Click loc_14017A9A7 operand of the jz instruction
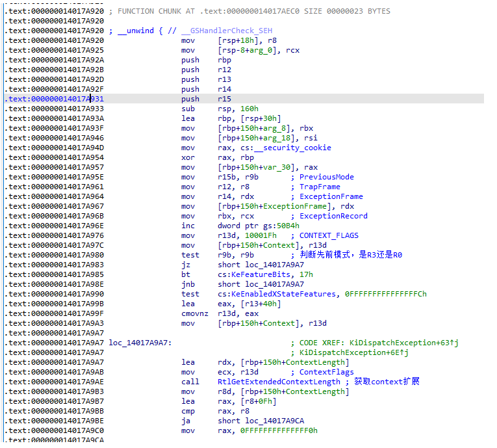This screenshot has height=448, width=497. point(275,265)
